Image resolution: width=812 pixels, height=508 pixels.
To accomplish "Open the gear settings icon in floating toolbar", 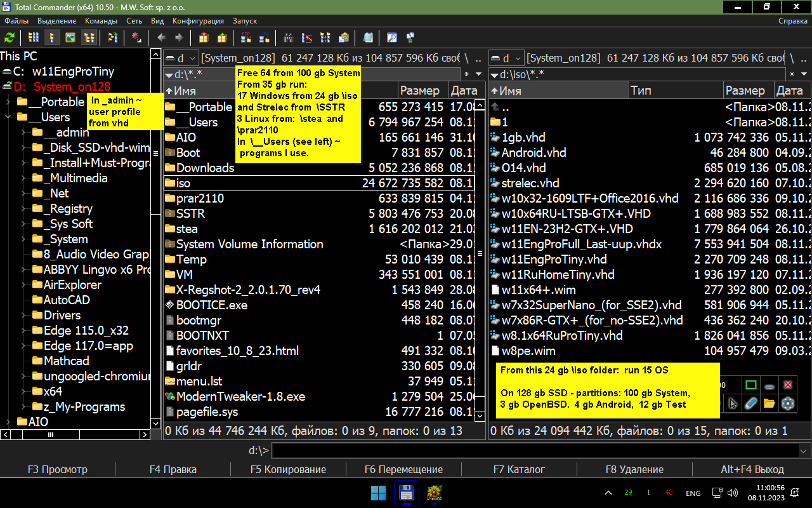I will 788,403.
